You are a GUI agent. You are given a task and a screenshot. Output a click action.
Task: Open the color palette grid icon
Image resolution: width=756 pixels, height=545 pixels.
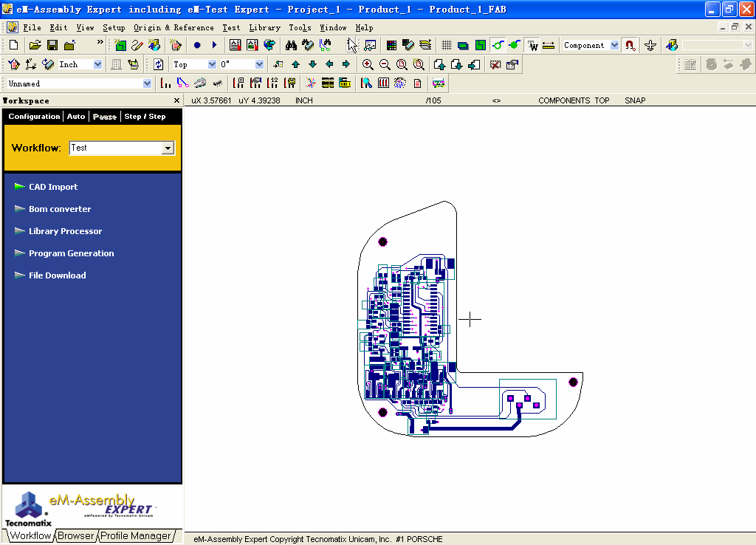[391, 45]
